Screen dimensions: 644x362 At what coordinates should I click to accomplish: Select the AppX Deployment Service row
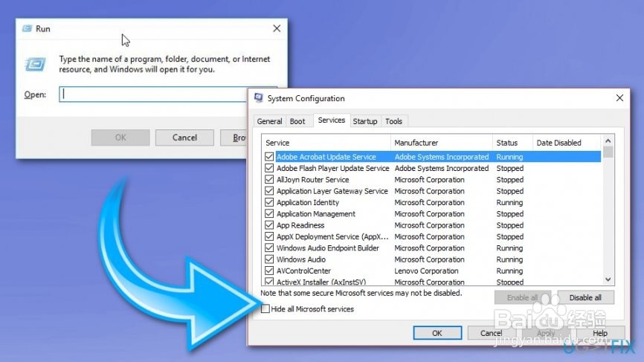point(433,237)
